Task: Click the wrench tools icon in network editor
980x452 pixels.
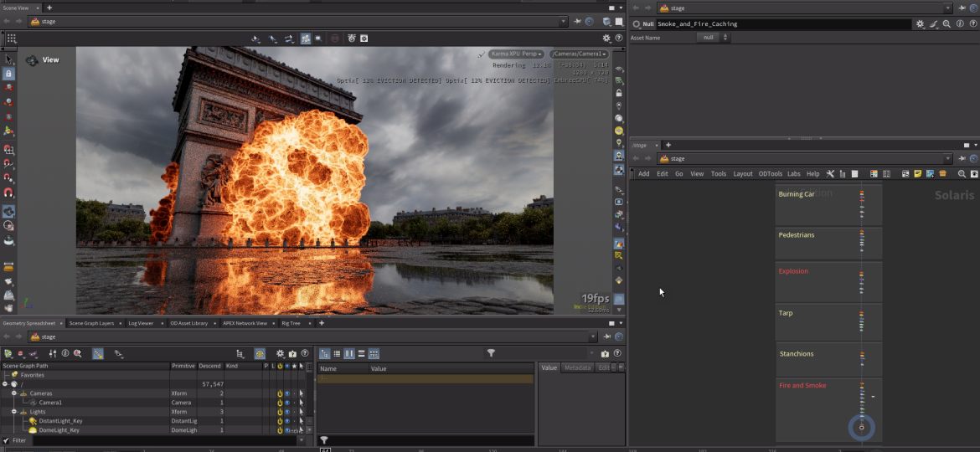Action: (x=830, y=174)
